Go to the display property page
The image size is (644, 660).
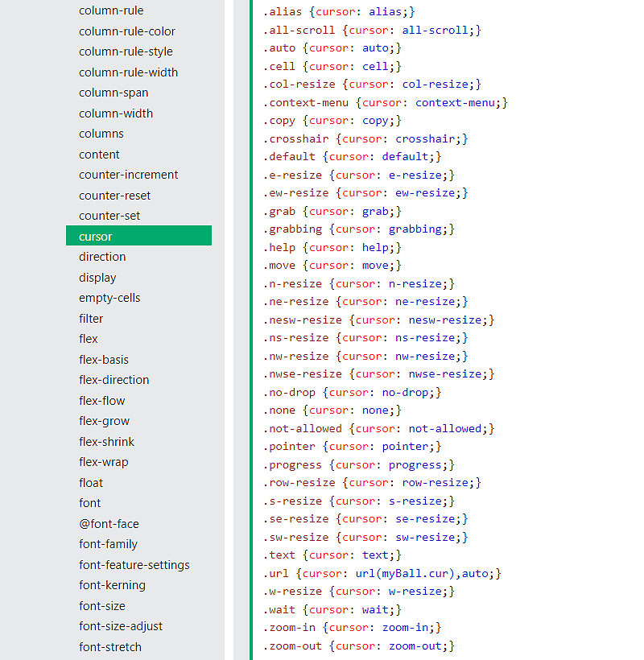(97, 278)
